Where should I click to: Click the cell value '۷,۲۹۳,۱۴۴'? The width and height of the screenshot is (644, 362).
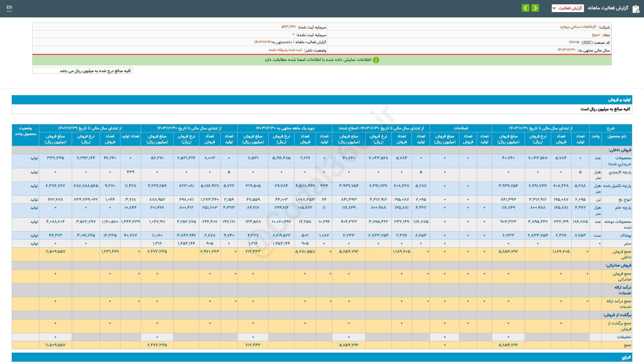[x=86, y=158]
